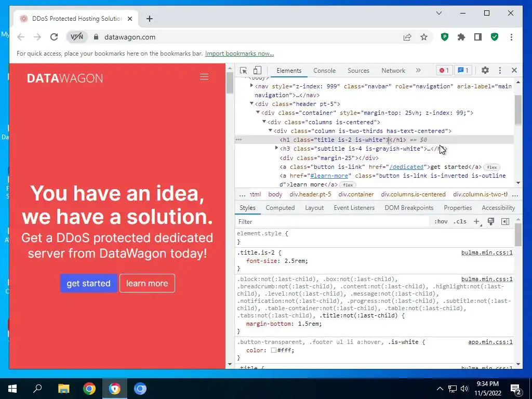Click the red error count badge
The height and width of the screenshot is (399, 532).
pos(444,70)
